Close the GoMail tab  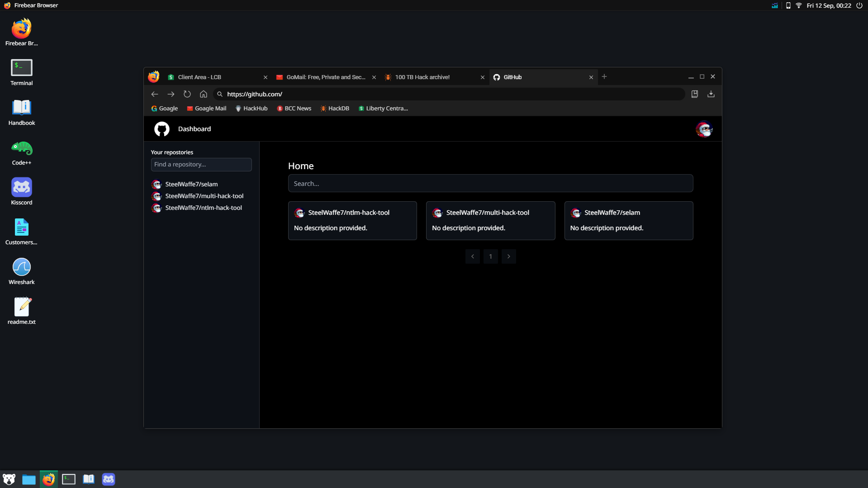374,77
